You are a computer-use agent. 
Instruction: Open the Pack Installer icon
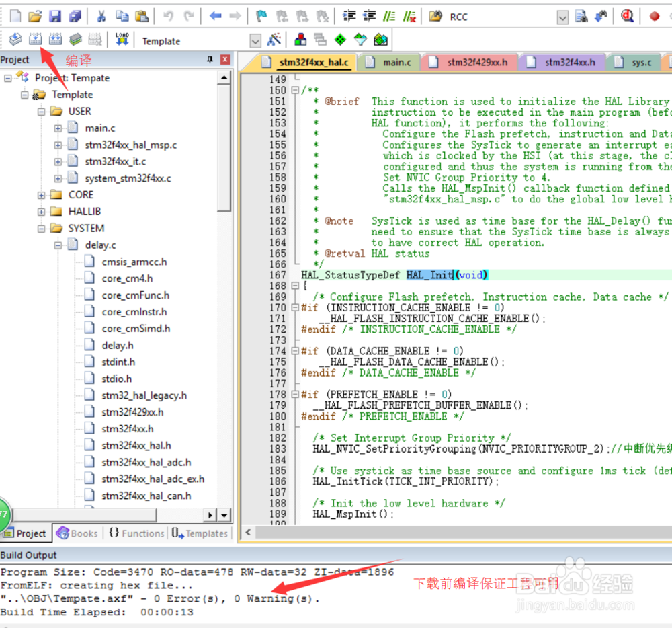[380, 40]
